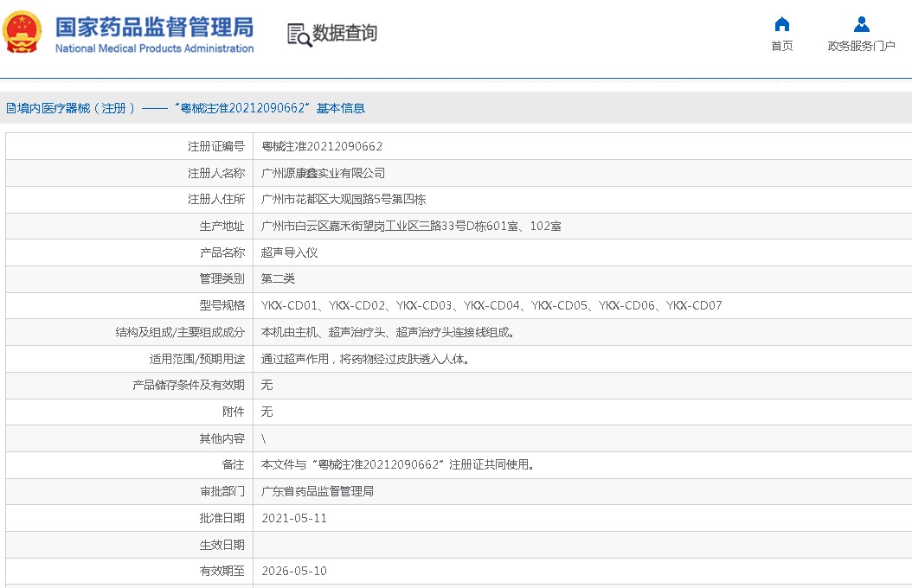This screenshot has width=912, height=588.
Task: Click the 数据查询 search document icon
Action: 299,35
